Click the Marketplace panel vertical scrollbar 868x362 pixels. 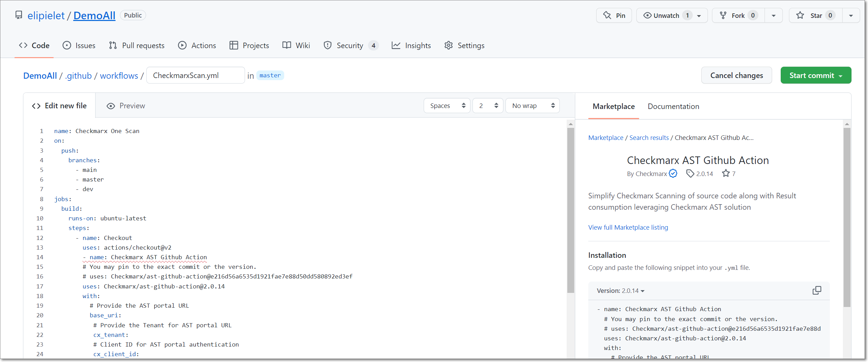point(847,217)
